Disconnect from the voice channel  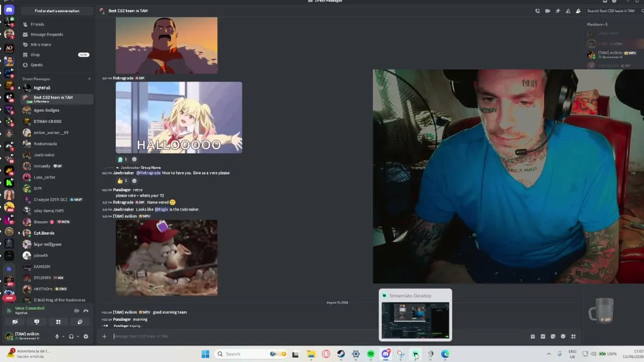(x=86, y=311)
